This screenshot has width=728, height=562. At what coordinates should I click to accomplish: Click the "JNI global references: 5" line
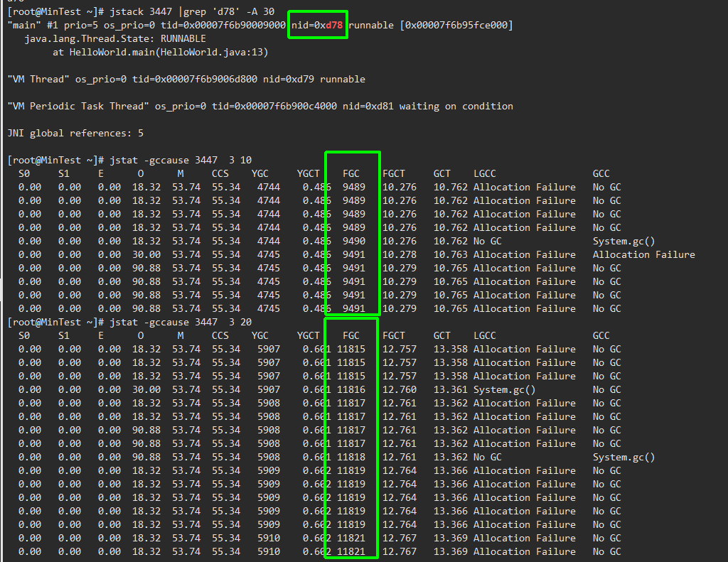(75, 133)
